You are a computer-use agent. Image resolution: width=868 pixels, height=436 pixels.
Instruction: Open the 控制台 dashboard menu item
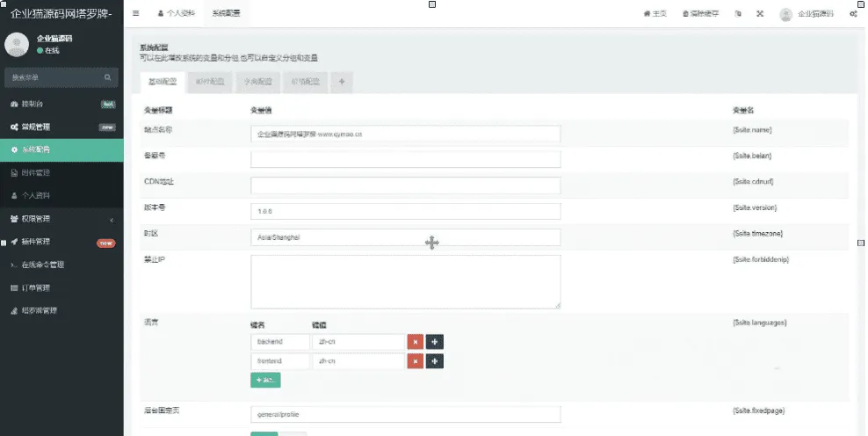tap(62, 104)
